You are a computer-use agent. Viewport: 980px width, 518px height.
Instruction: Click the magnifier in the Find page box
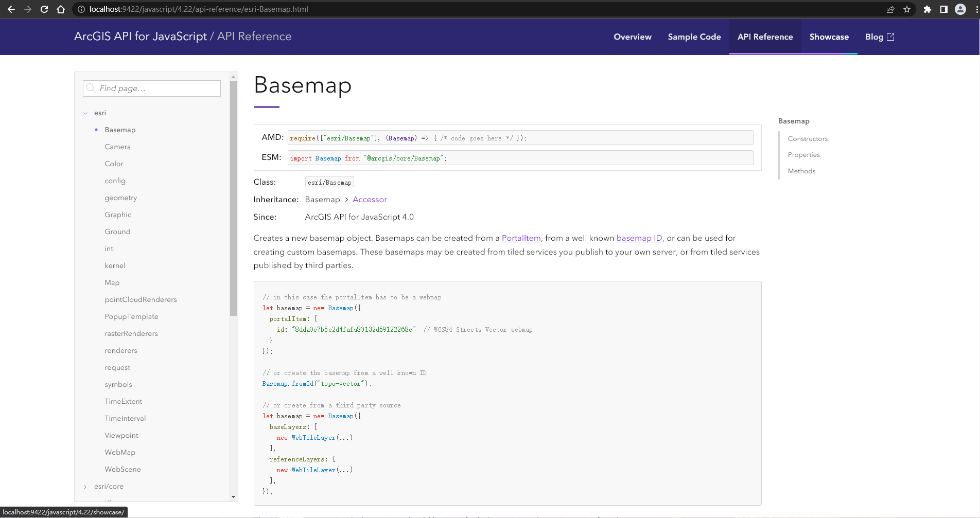(91, 88)
